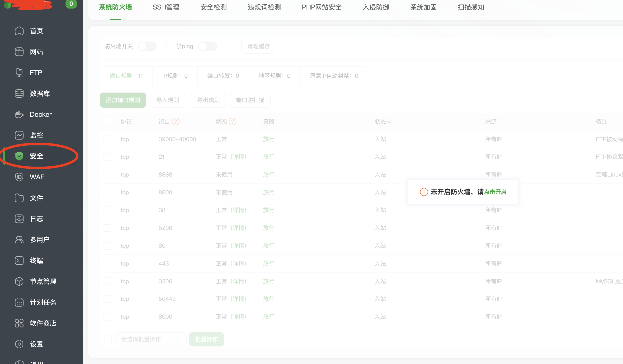Open the multi-user people icon
The image size is (623, 364).
tap(19, 239)
